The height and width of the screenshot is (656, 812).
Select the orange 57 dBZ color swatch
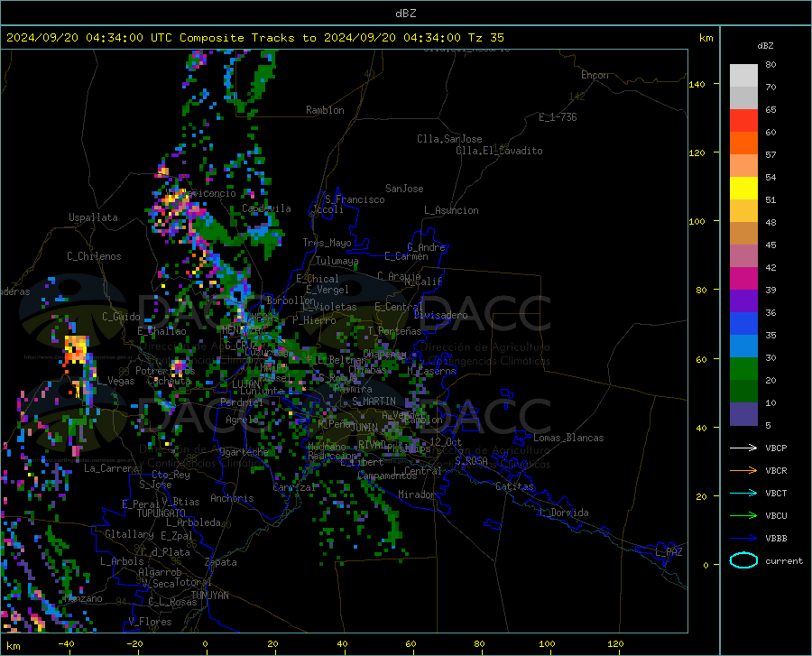point(743,143)
